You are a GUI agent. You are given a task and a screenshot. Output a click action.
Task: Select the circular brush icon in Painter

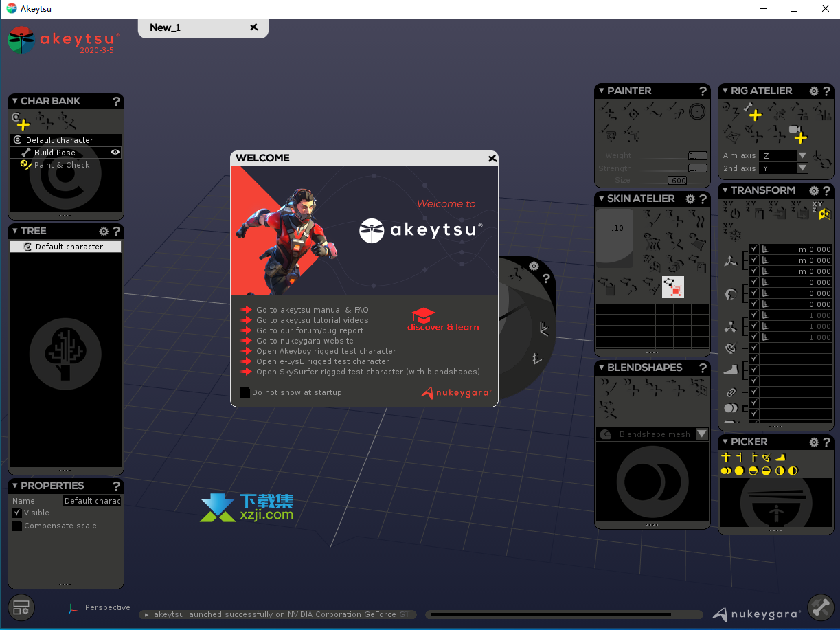tap(698, 111)
